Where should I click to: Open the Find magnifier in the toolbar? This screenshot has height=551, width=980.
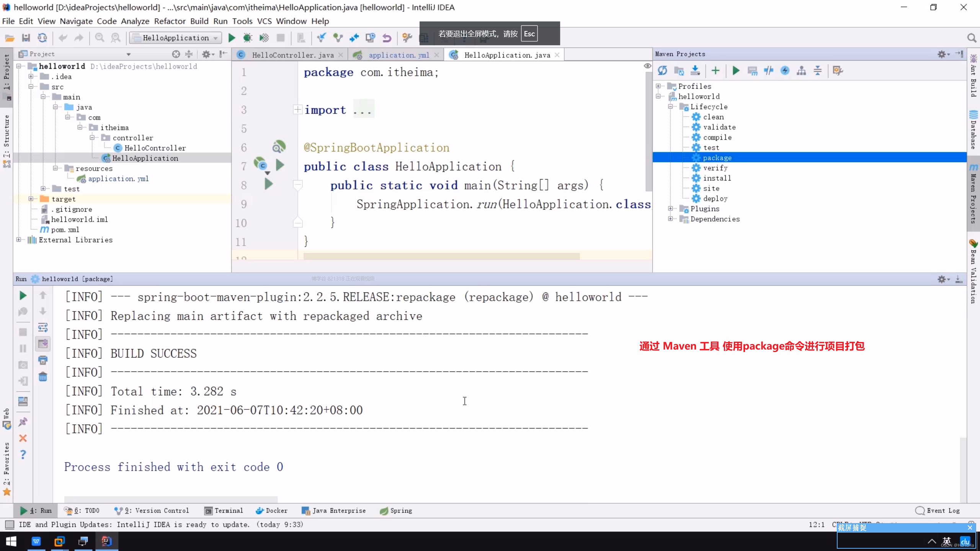click(x=100, y=37)
